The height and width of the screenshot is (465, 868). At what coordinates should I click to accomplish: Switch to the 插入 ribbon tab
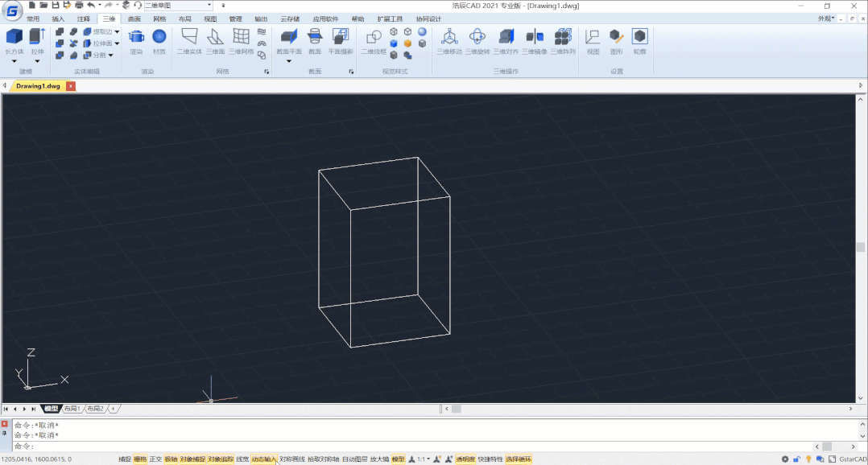(x=58, y=19)
